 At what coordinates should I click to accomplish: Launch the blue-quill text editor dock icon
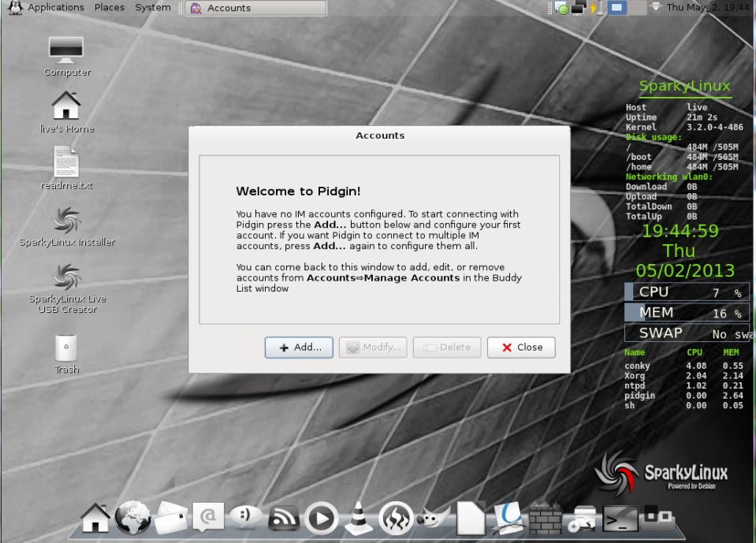pos(508,518)
